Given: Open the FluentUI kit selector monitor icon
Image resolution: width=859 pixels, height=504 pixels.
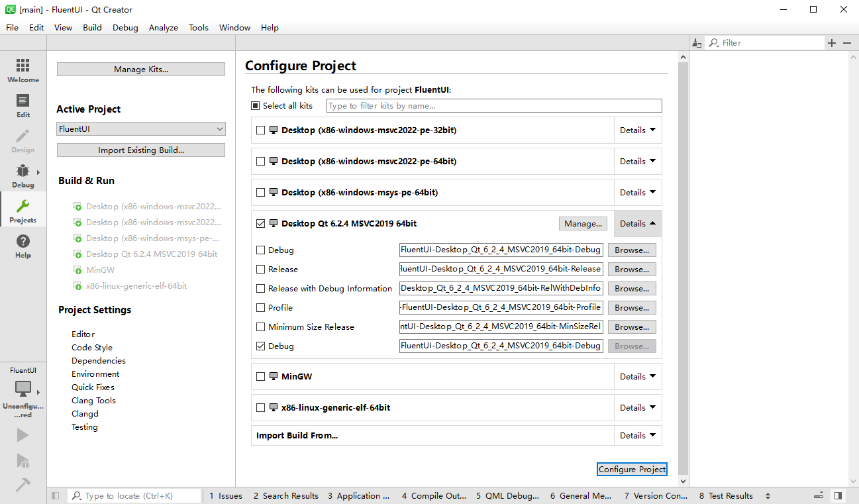Looking at the screenshot, I should (23, 389).
